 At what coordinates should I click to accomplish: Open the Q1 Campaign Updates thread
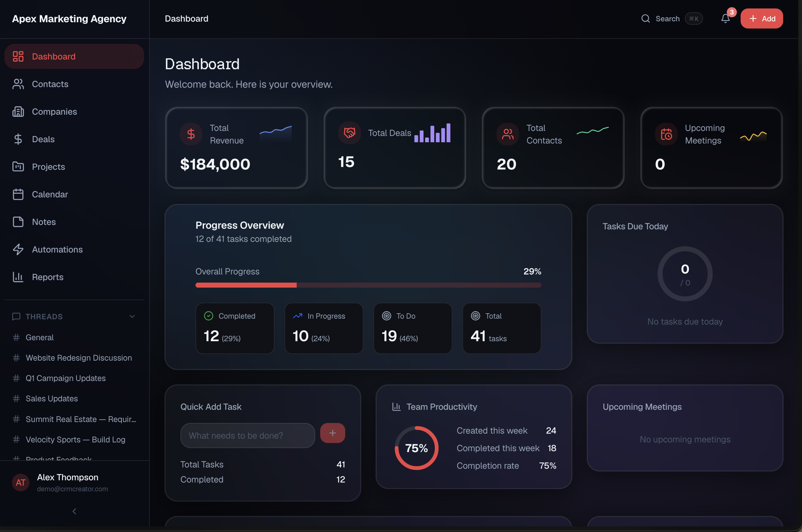click(x=65, y=378)
